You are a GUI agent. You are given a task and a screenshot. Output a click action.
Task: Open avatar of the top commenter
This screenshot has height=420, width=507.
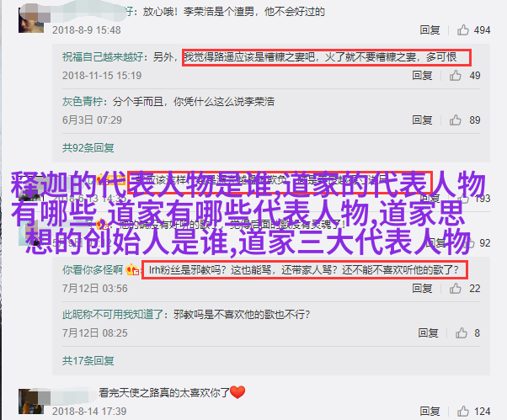[x=31, y=20]
